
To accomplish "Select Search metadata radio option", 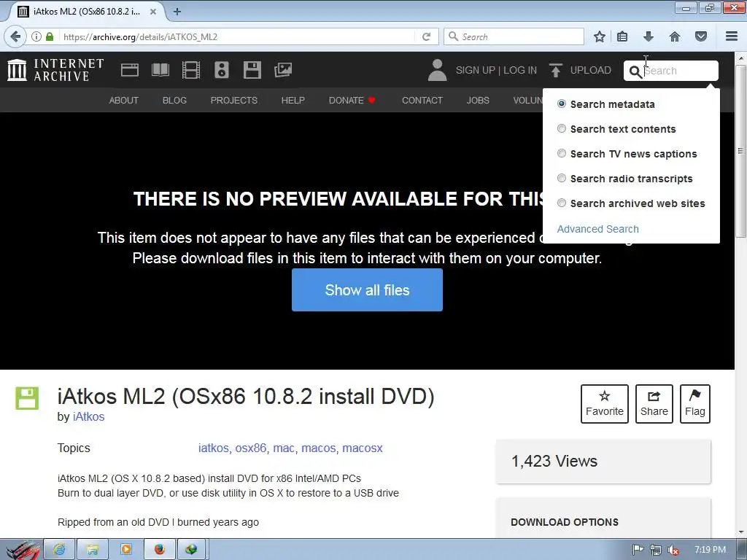I will point(562,104).
